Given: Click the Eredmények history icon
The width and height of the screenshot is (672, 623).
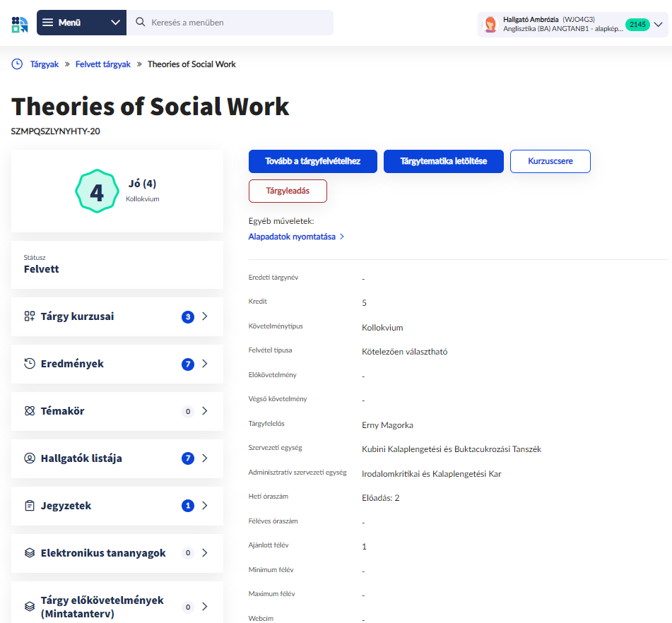Looking at the screenshot, I should coord(29,364).
